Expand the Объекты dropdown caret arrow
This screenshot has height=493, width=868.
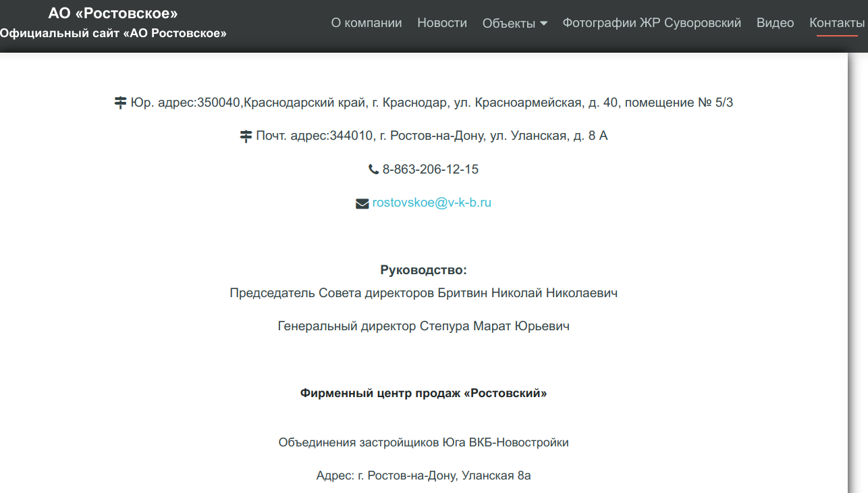[x=544, y=24]
